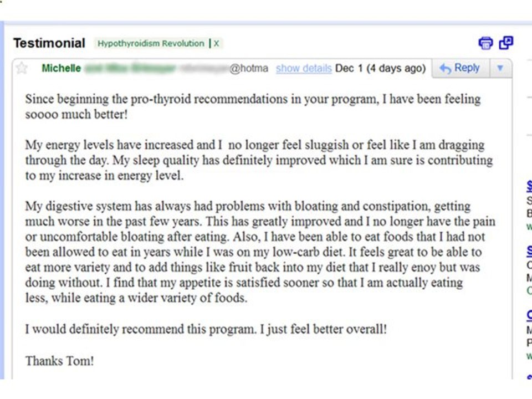The image size is (532, 399).
Task: Click the curved arrow icon inside Reply button
Action: point(445,69)
